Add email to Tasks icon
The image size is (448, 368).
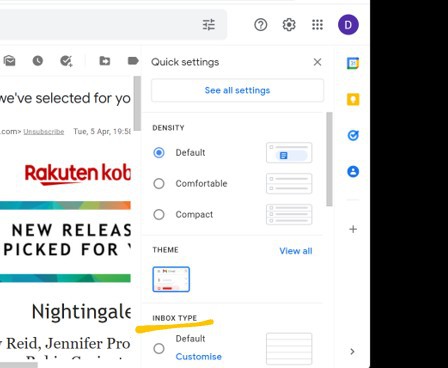(66, 61)
